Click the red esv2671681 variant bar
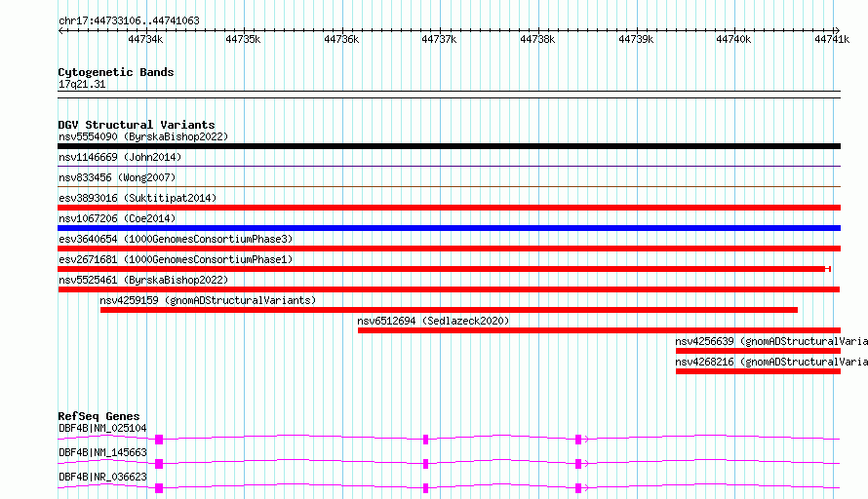The image size is (868, 499). (x=444, y=269)
